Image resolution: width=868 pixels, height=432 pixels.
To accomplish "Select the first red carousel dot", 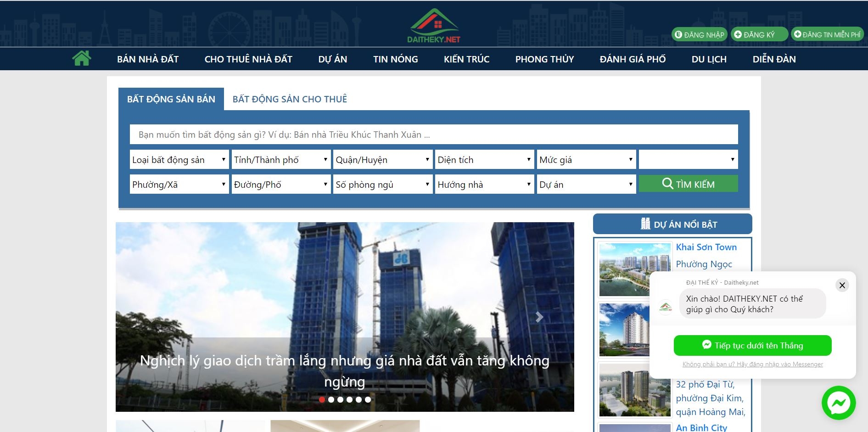I will click(x=322, y=399).
